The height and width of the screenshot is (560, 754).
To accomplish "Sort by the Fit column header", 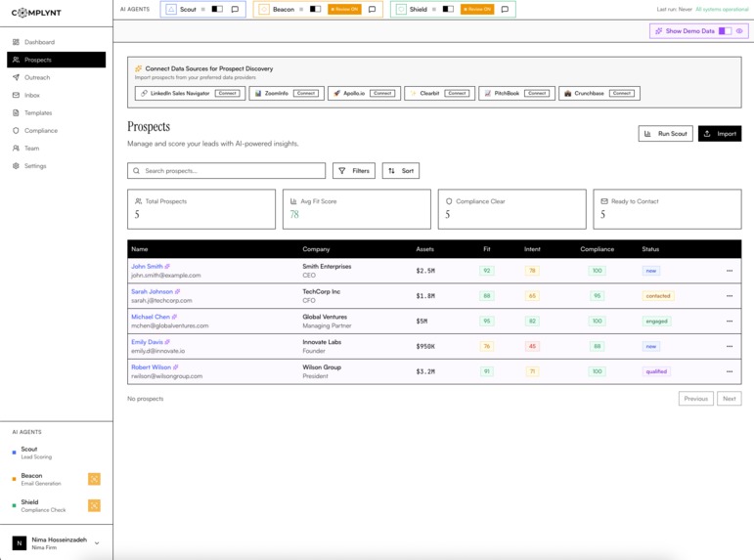I will [x=487, y=249].
